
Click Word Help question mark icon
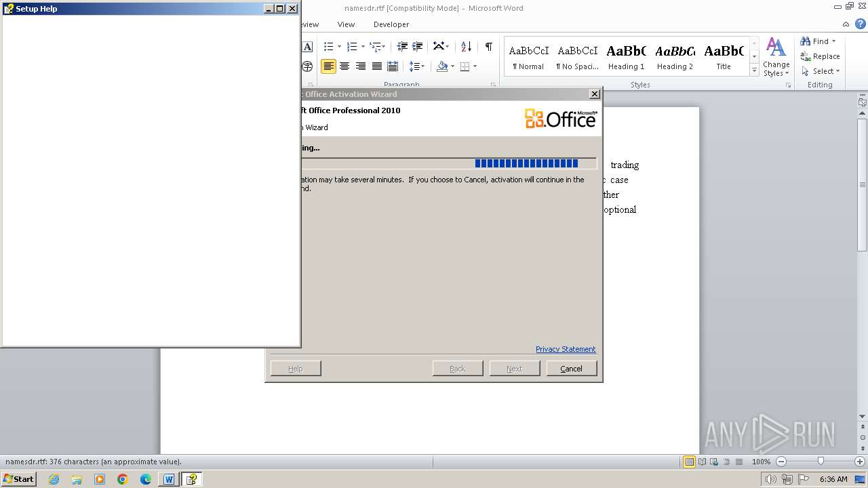point(862,24)
